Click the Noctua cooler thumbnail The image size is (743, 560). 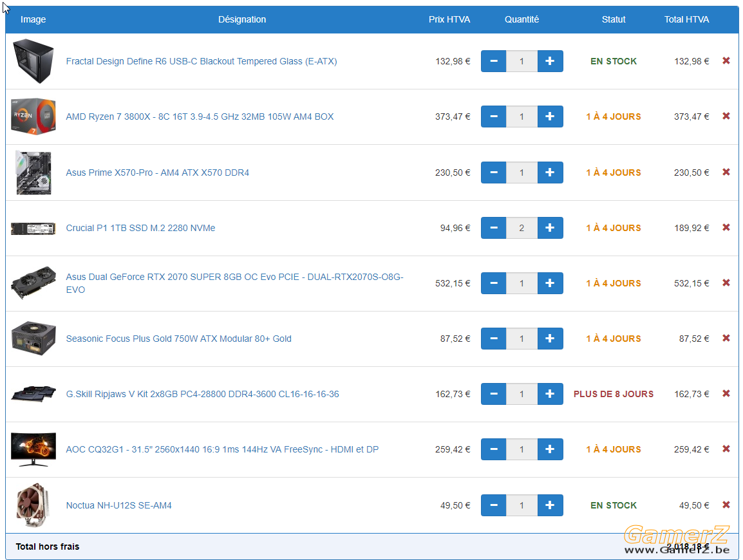[x=33, y=505]
